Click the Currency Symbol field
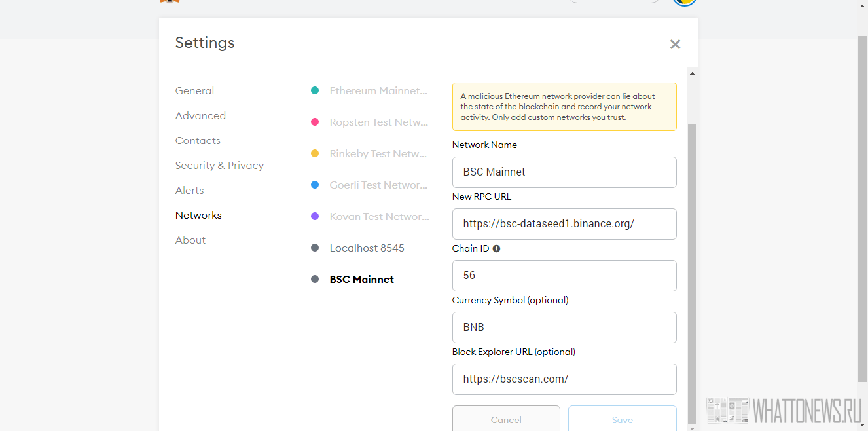Screen dimensions: 868x431 click(x=564, y=328)
